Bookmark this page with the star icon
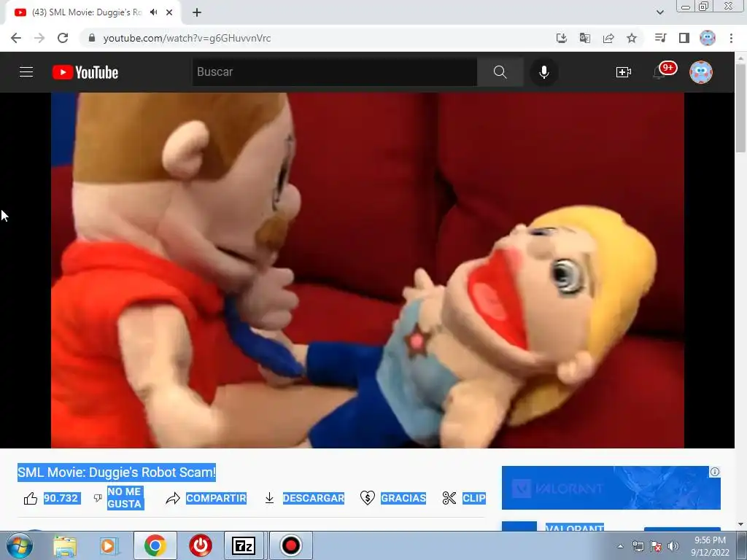Viewport: 747px width, 560px height. click(632, 38)
